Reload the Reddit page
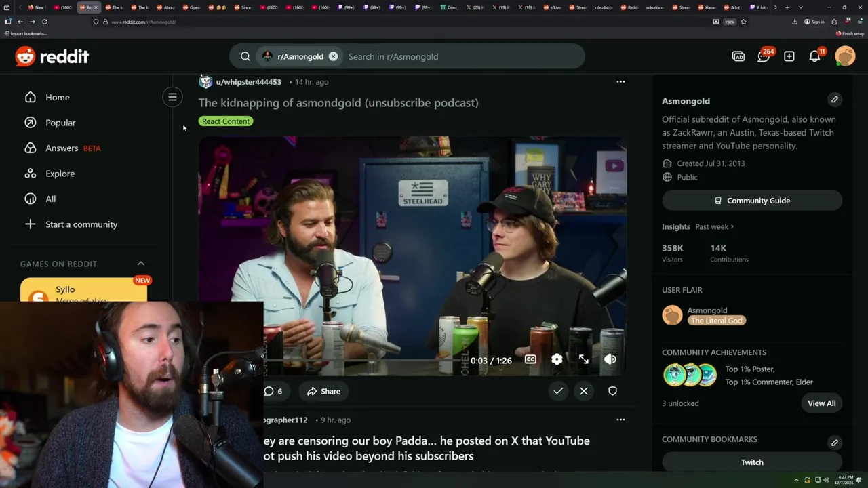This screenshot has width=868, height=488. tap(45, 22)
